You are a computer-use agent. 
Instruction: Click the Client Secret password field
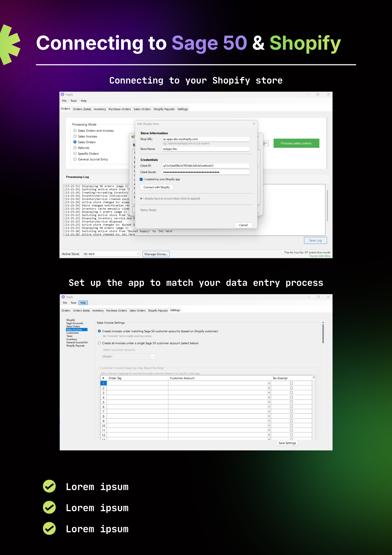click(x=206, y=172)
